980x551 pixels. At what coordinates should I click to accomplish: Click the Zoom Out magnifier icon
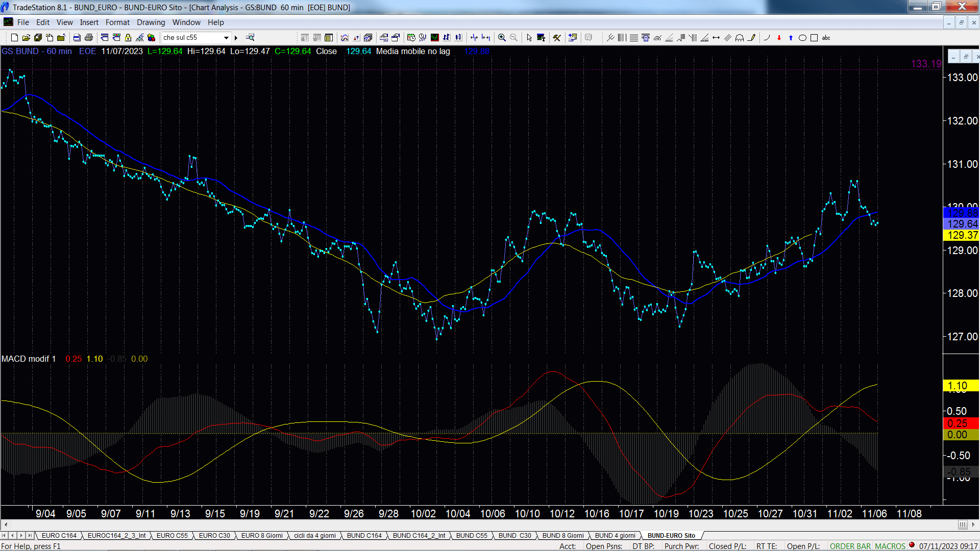coord(513,38)
